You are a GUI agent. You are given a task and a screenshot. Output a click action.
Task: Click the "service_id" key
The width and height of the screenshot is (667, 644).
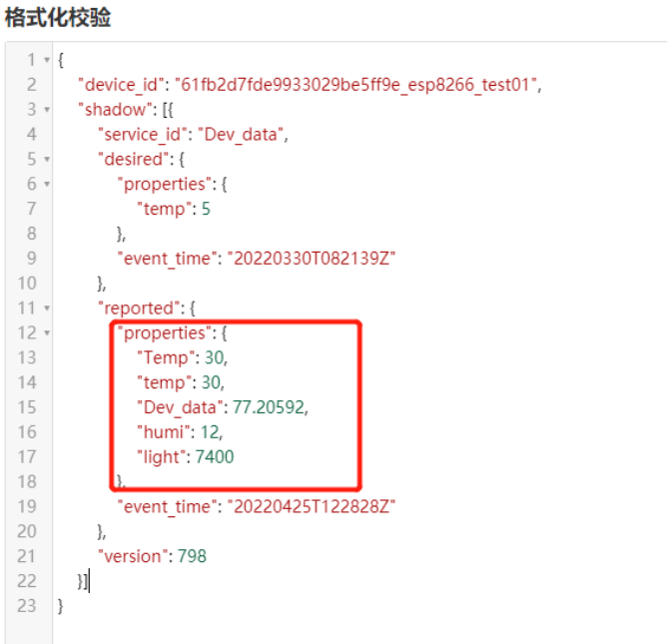[x=143, y=135]
